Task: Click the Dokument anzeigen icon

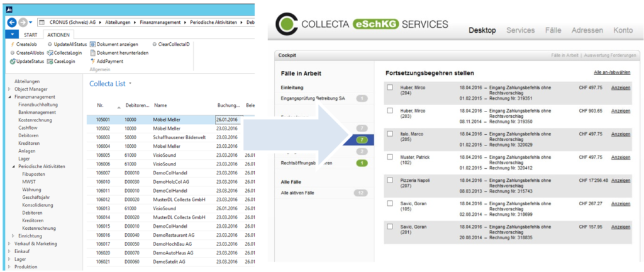Action: click(x=93, y=44)
